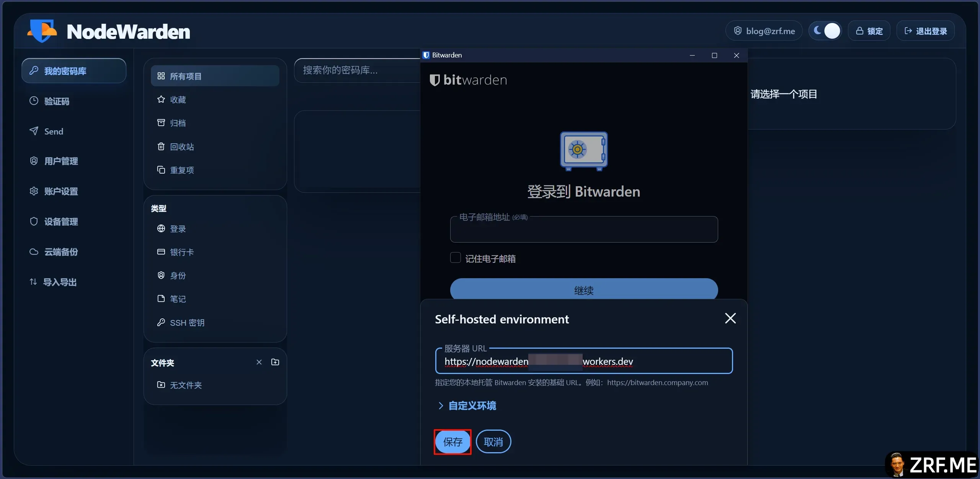Close the Bitwarden window
This screenshot has width=980, height=479.
coord(737,56)
